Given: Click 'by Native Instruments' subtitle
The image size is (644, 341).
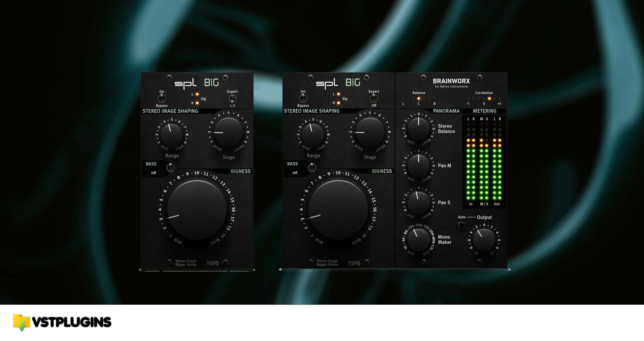Looking at the screenshot, I should pos(452,86).
